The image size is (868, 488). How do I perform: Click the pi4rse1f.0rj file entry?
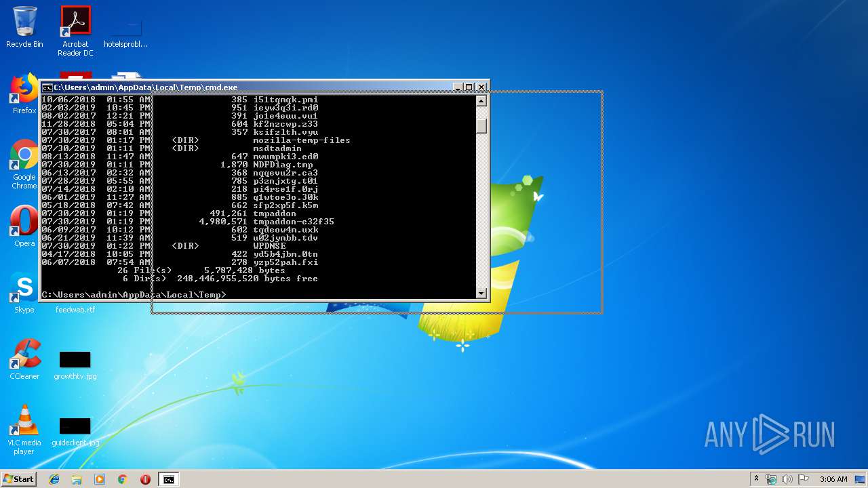(x=285, y=189)
